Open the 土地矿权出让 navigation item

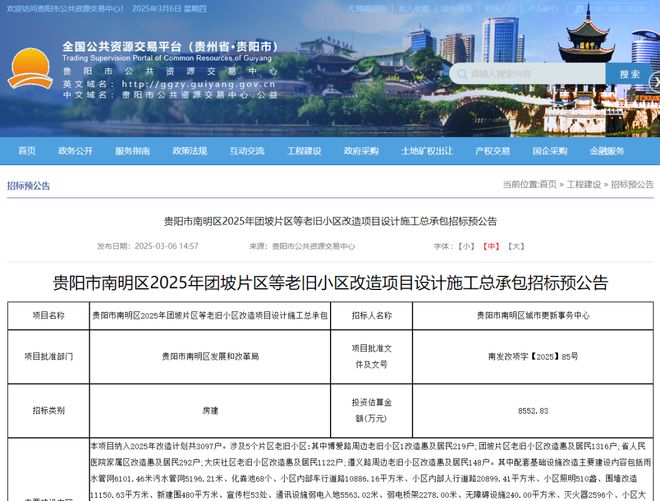[x=427, y=151]
